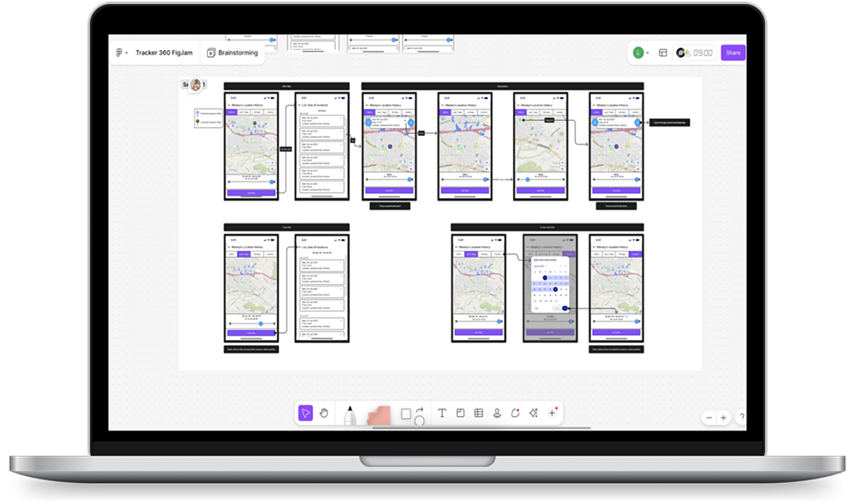Select the curved arrow Connector tool

click(419, 409)
